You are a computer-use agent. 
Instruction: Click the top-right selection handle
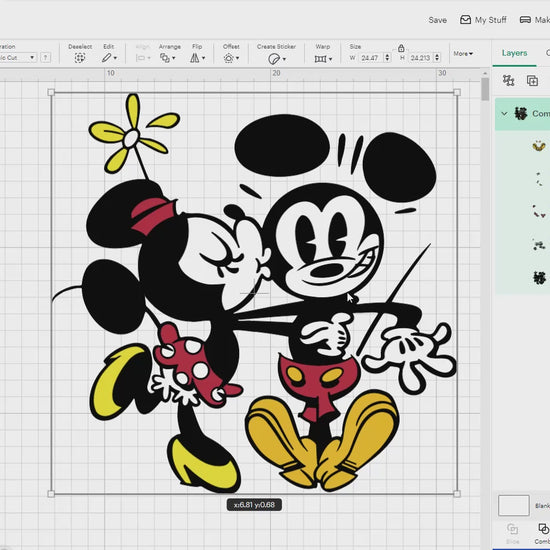tap(457, 92)
